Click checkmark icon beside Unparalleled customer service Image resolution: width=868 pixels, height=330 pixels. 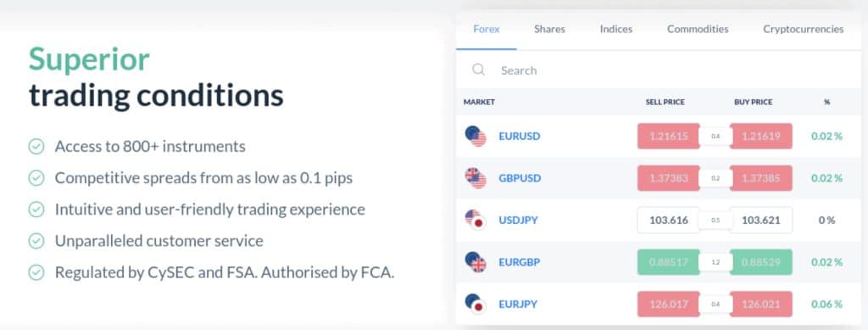click(36, 242)
